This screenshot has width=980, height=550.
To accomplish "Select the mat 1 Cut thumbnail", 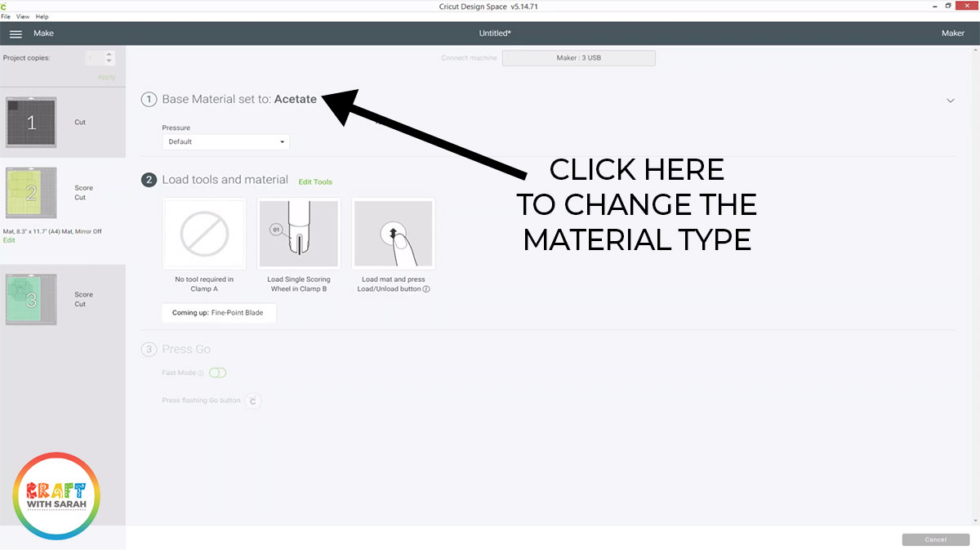I will [31, 121].
